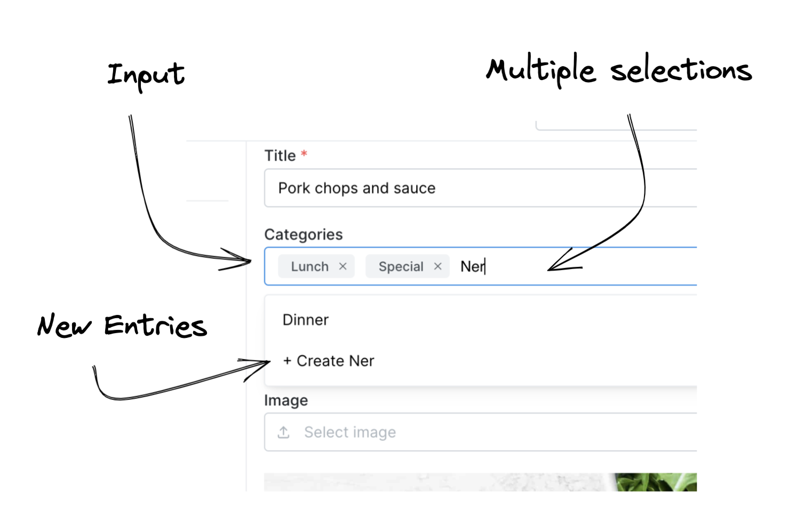Select the upload arrow before Select image text
812x520 pixels.
[283, 432]
